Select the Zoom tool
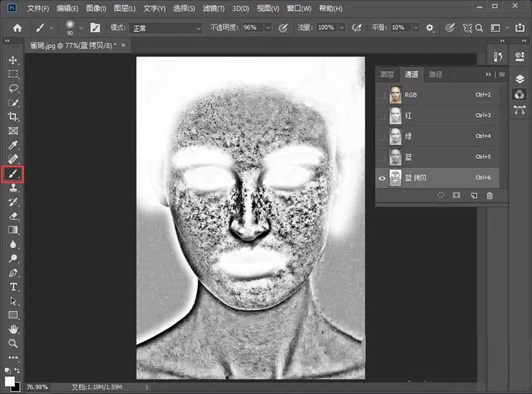Image resolution: width=532 pixels, height=394 pixels. tap(13, 343)
